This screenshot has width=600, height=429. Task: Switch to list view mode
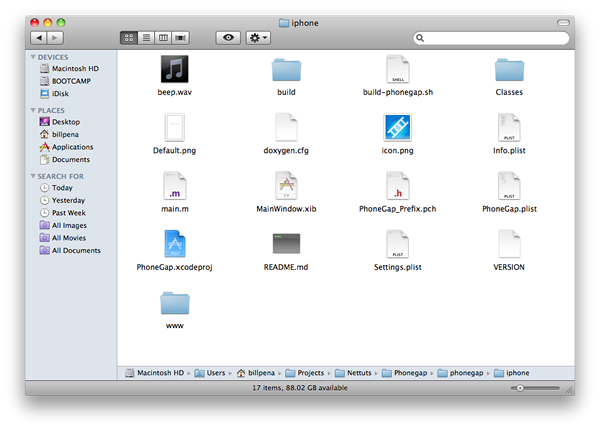tap(146, 38)
